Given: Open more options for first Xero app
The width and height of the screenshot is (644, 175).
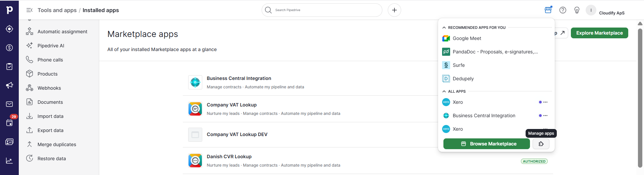Looking at the screenshot, I should tap(545, 102).
